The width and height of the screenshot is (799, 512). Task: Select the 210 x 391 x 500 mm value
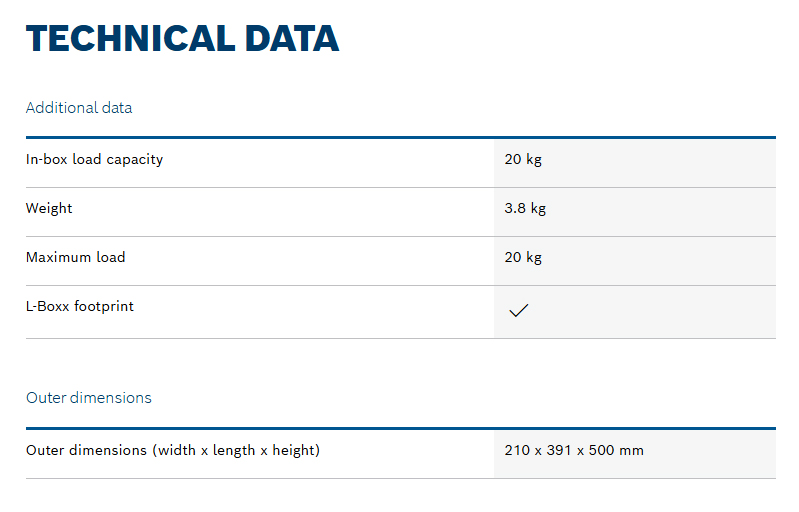coord(574,450)
